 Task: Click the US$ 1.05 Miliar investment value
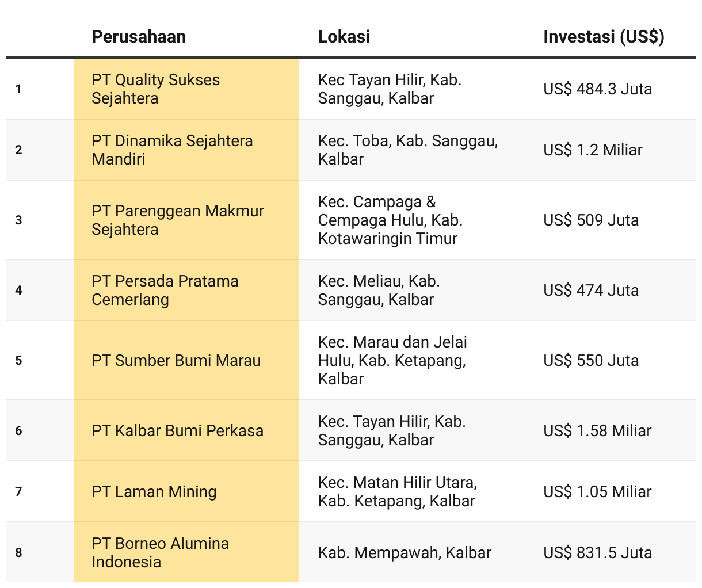pyautogui.click(x=597, y=492)
